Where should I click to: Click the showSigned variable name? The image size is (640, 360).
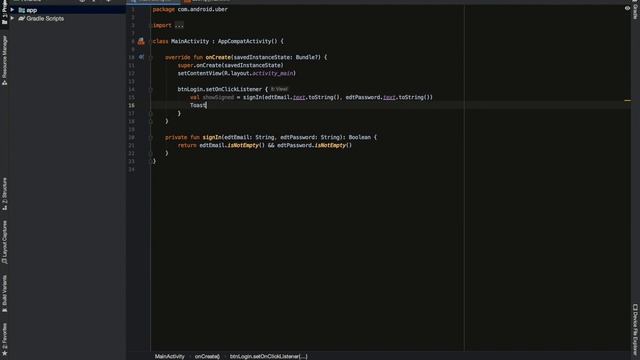[218, 97]
